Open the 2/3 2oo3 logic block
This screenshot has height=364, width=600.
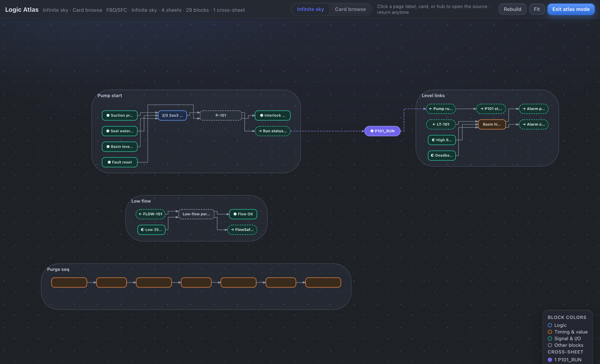tap(172, 115)
